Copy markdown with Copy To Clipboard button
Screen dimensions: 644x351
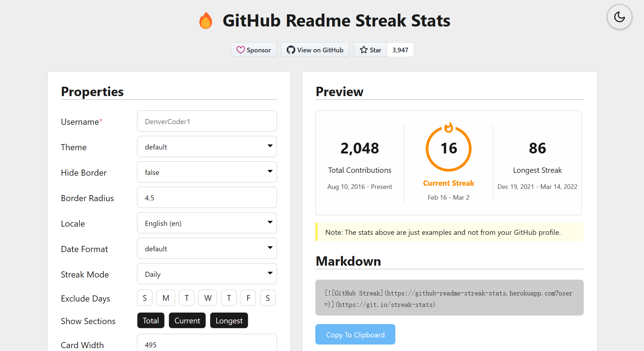coord(355,335)
